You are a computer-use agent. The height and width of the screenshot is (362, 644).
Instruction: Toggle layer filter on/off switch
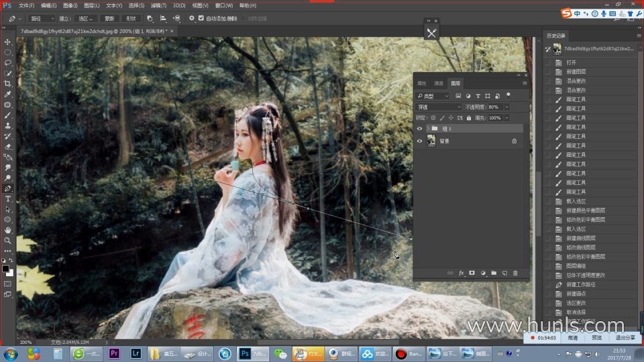(508, 95)
